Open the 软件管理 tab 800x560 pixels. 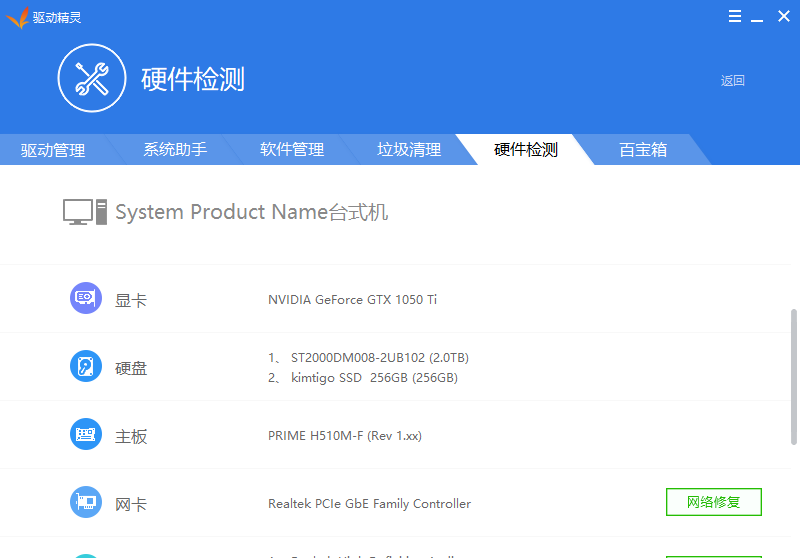point(292,149)
